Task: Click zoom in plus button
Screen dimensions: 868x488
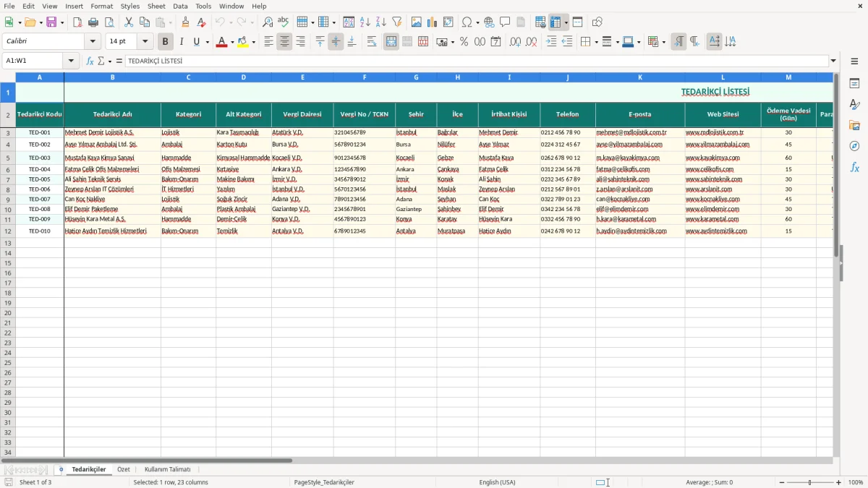Action: pyautogui.click(x=839, y=482)
